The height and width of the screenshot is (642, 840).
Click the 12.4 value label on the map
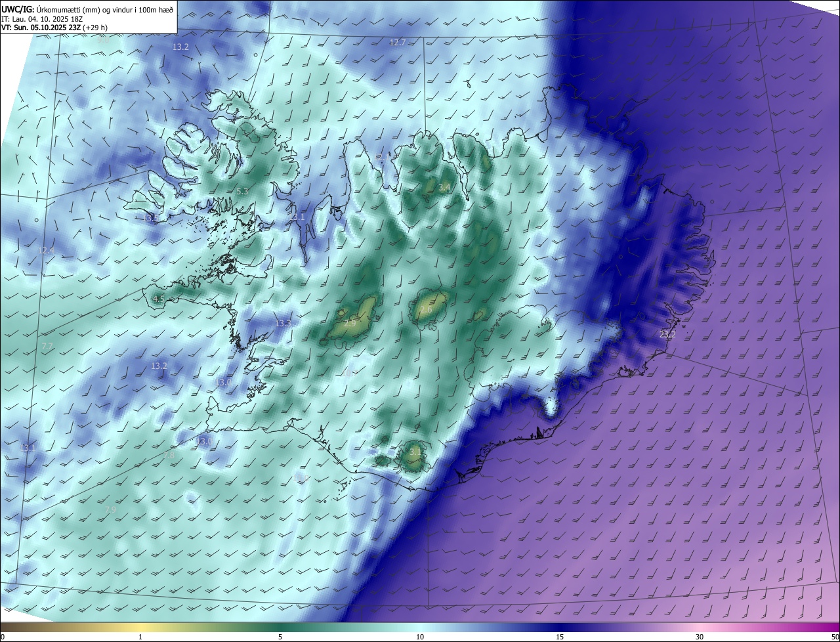(47, 250)
